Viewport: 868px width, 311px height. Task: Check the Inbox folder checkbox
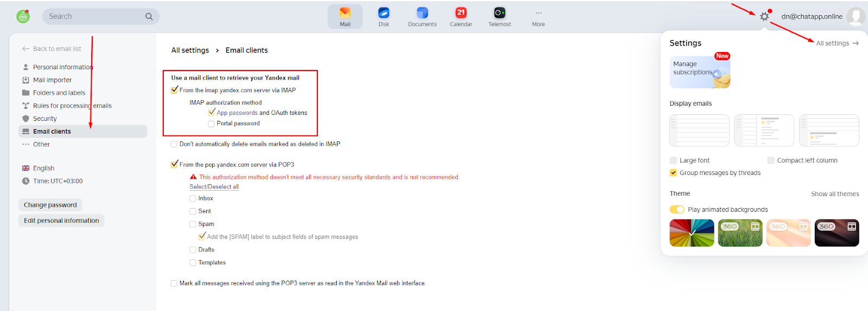tap(193, 198)
